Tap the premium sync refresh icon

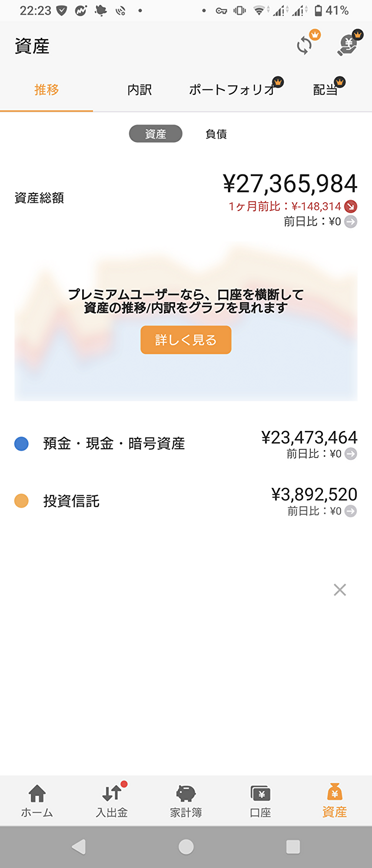305,45
